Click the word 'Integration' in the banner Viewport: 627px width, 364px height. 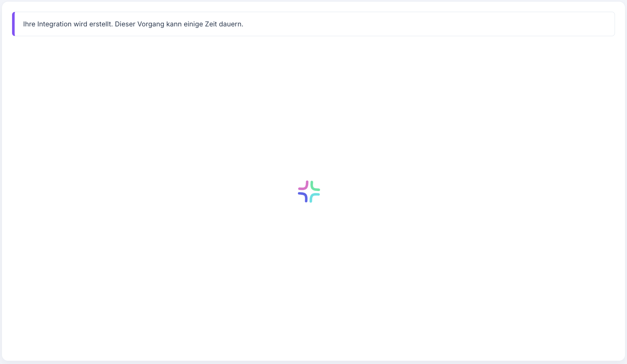[54, 24]
